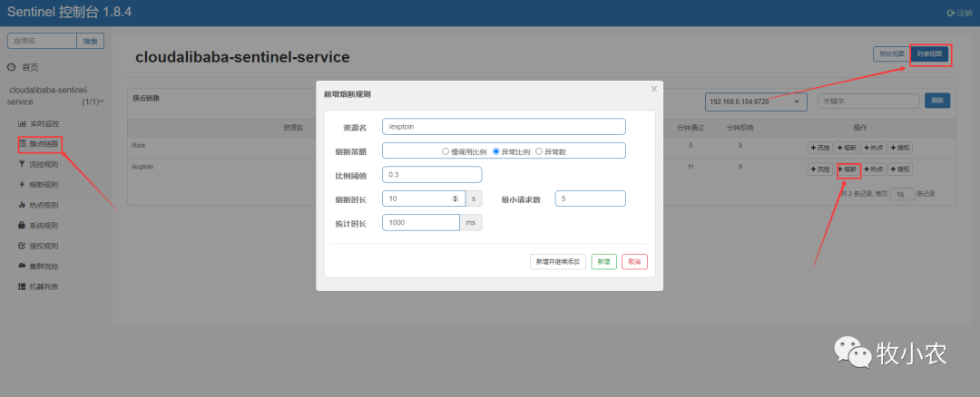Click the 熔断时长 spinner arrows
The width and height of the screenshot is (980, 397).
pos(456,198)
